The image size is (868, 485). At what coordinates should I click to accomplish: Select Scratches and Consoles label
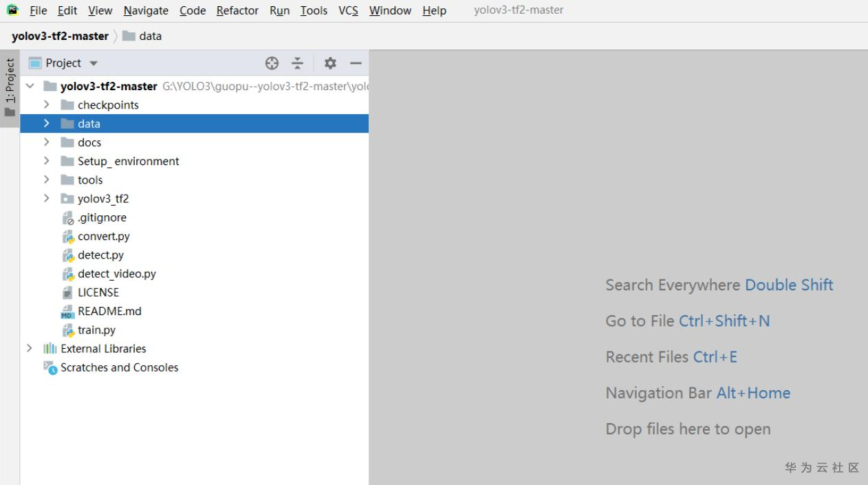(119, 367)
